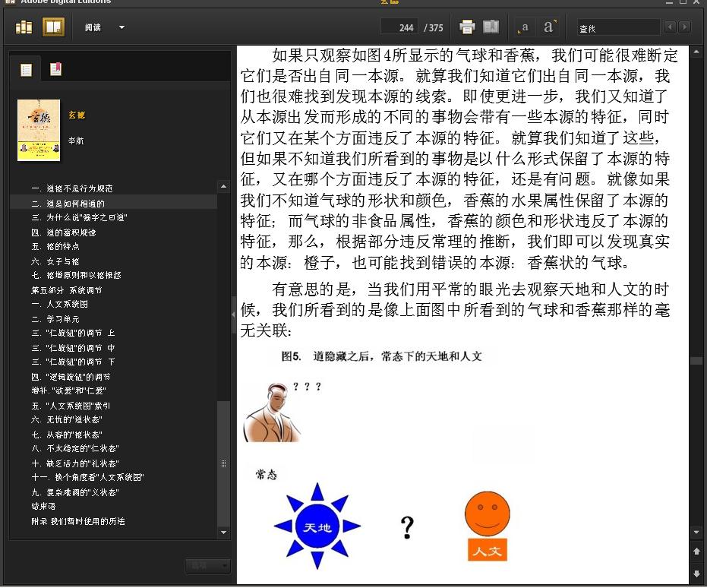Print the book using printer icon
This screenshot has height=588, width=707.
click(467, 27)
